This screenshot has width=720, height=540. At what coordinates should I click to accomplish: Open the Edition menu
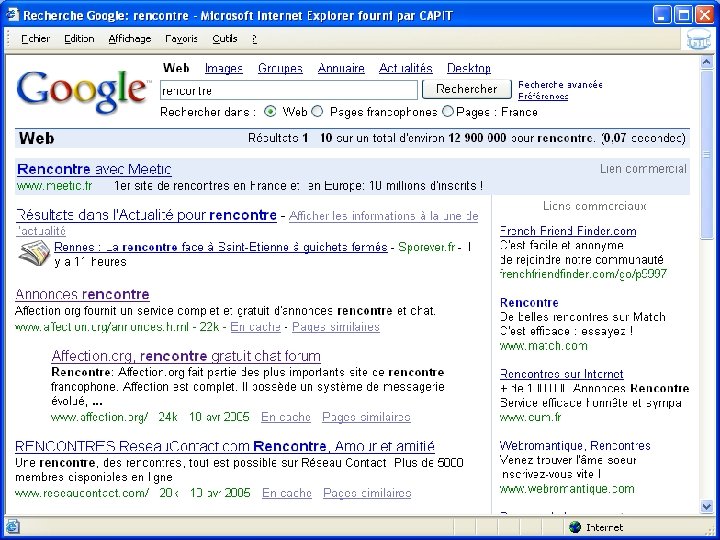79,39
